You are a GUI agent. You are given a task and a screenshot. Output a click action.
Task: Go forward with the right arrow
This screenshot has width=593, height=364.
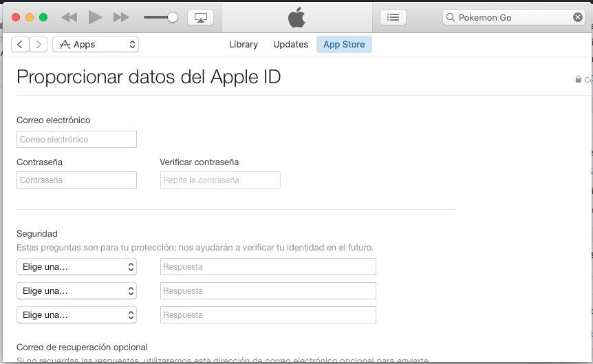(39, 45)
